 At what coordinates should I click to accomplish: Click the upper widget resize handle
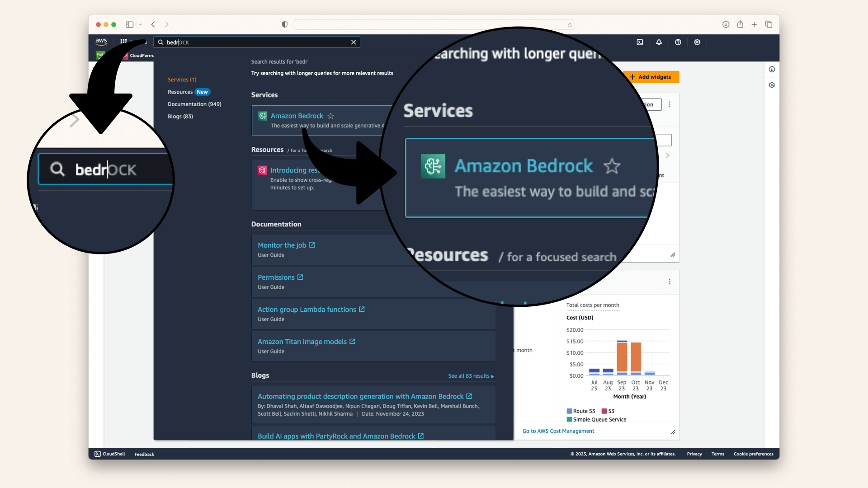673,255
